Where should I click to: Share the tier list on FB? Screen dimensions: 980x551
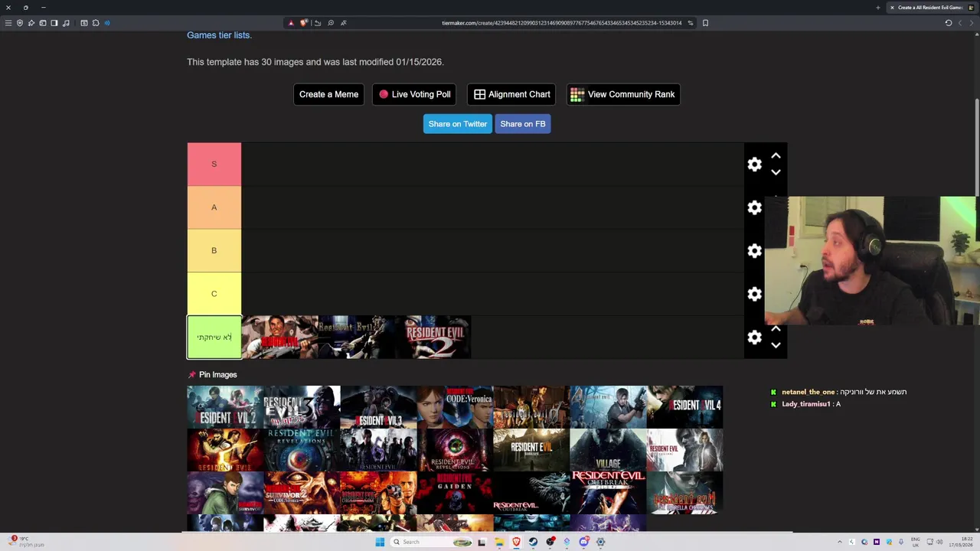tap(523, 124)
